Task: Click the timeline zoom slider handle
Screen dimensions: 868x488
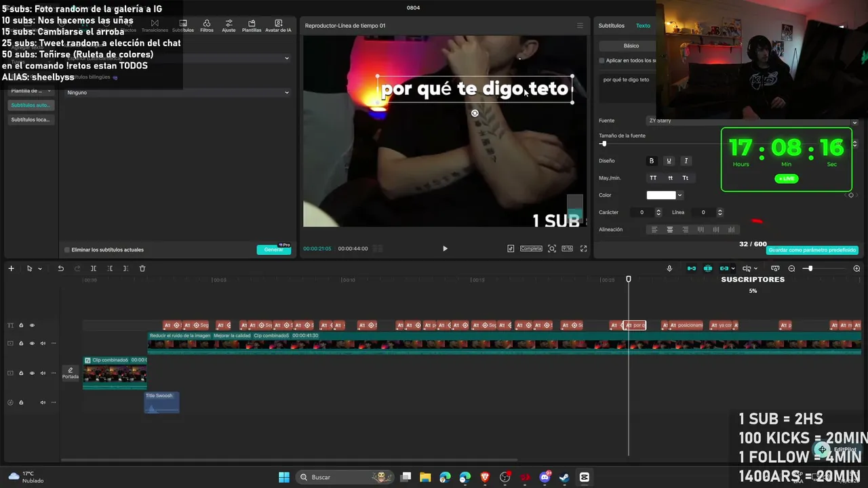Action: click(809, 268)
